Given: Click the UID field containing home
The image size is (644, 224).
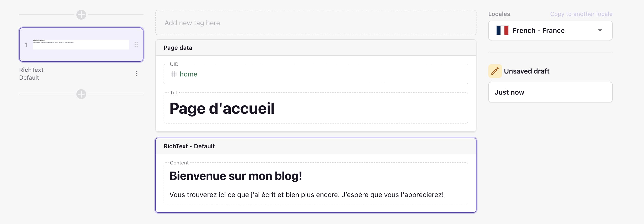Looking at the screenshot, I should (315, 74).
